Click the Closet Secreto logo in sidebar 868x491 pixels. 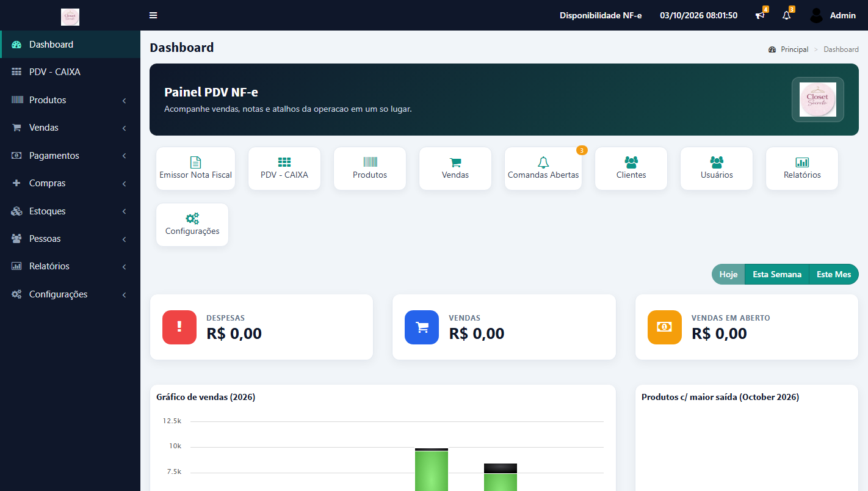[70, 17]
